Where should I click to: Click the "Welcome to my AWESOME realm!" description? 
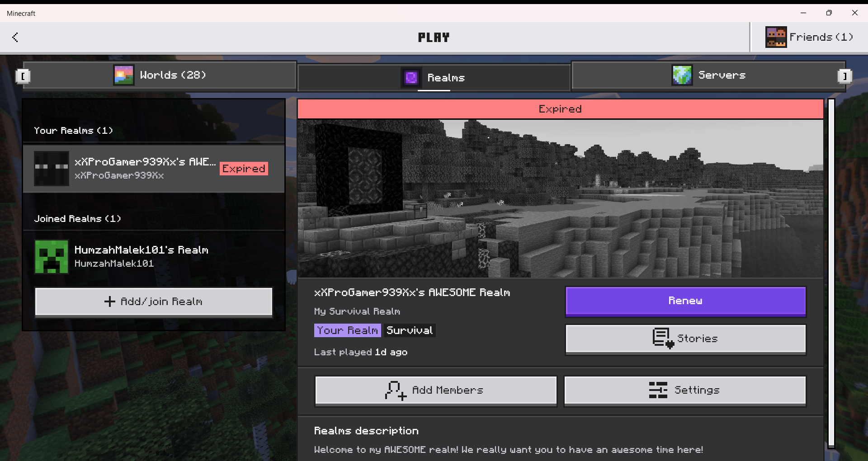[x=508, y=450]
